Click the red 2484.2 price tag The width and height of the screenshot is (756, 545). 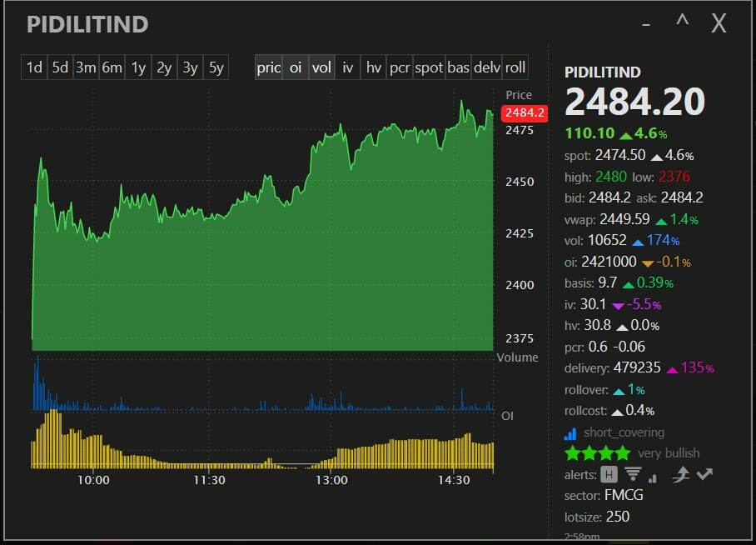click(525, 113)
